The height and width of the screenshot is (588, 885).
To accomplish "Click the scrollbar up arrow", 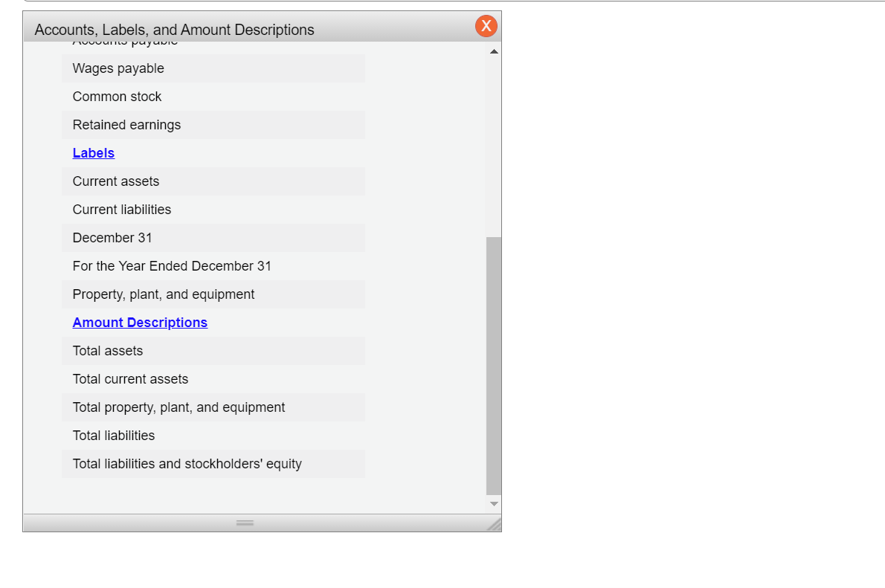I will pos(494,51).
